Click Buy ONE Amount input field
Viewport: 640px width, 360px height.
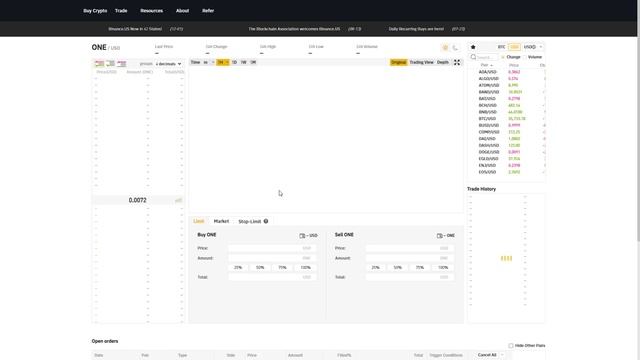pyautogui.click(x=272, y=258)
